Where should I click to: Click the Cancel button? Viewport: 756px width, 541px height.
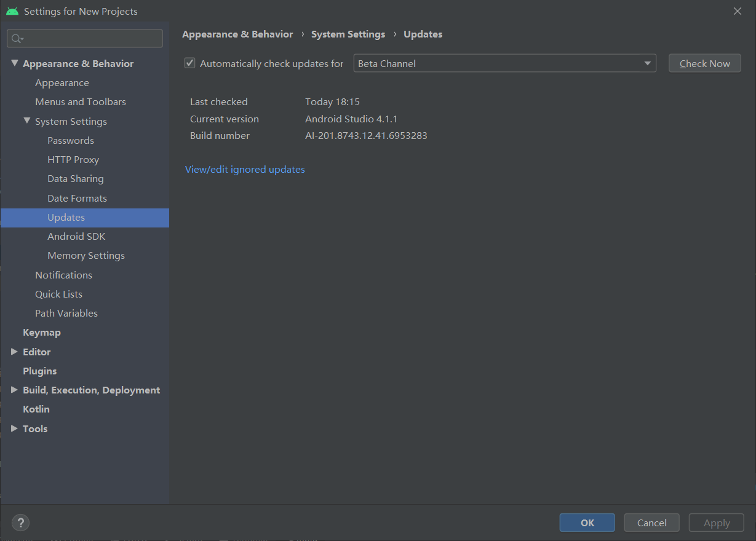point(651,523)
